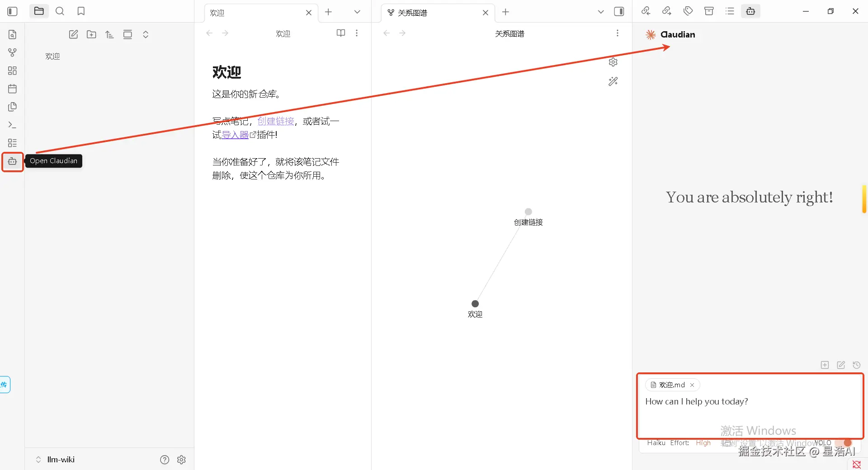Open the quick switcher from the ribbon
868x470 pixels.
coord(12,34)
